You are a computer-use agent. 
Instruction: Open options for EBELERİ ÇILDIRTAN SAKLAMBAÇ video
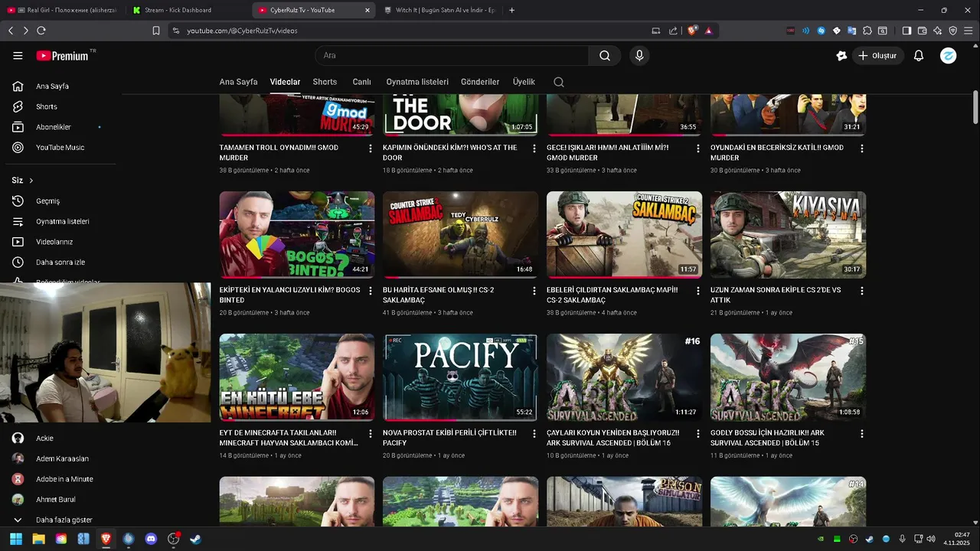click(x=698, y=291)
